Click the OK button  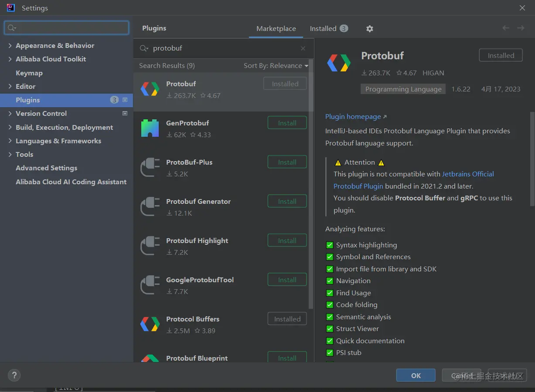click(x=416, y=375)
